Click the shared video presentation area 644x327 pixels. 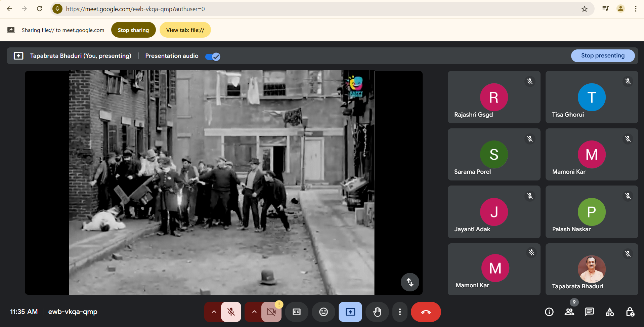point(223,182)
